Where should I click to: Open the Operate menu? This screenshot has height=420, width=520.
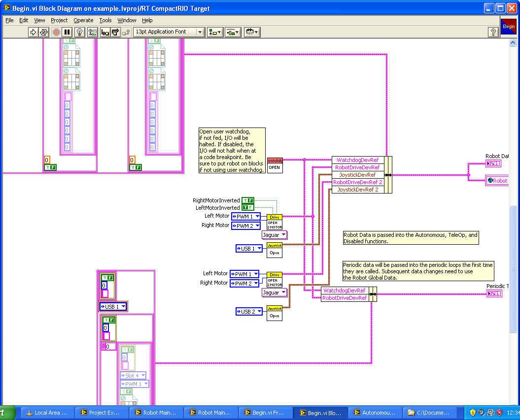tap(83, 20)
